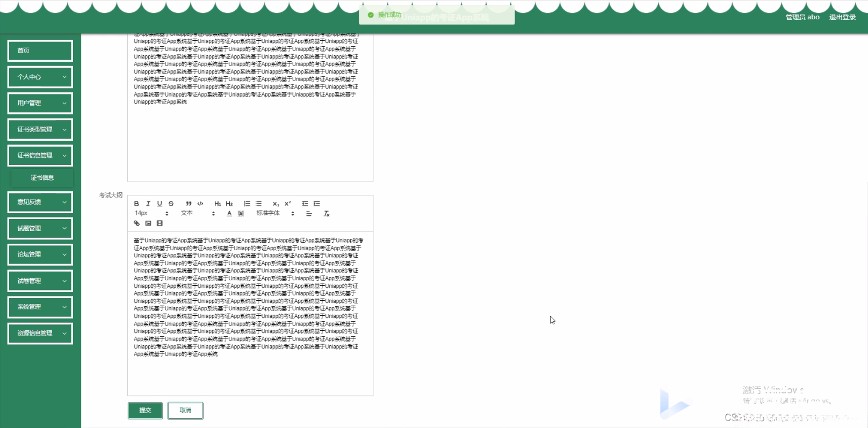
Task: Toggle bold formatting in editor toolbar
Action: (x=136, y=204)
